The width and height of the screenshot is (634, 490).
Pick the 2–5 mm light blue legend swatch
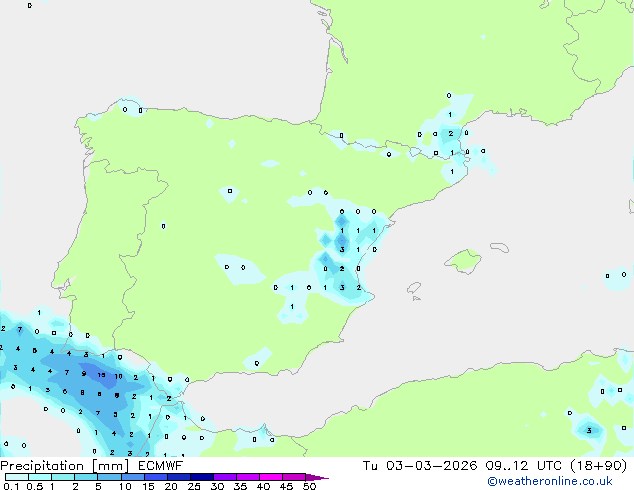click(x=86, y=477)
